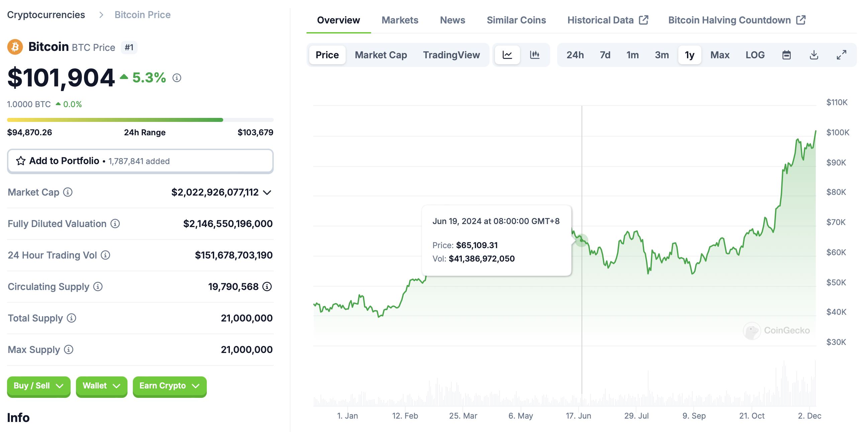This screenshot has height=432, width=868.
Task: Expand the Market Cap value chevron
Action: coord(267,193)
